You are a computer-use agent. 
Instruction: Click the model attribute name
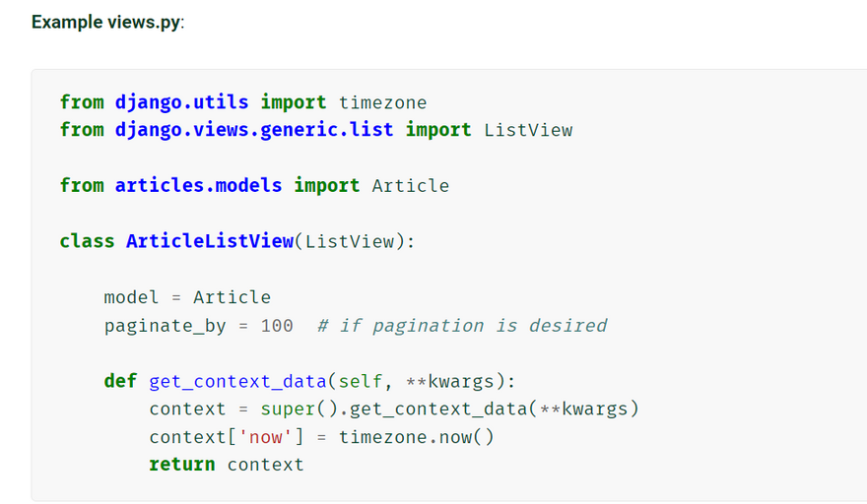pos(131,297)
